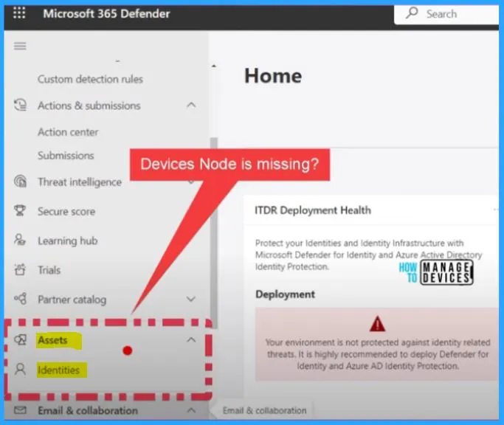Viewport: 504px width, 425px height.
Task: Click the Secure score trophy icon
Action: click(x=20, y=211)
